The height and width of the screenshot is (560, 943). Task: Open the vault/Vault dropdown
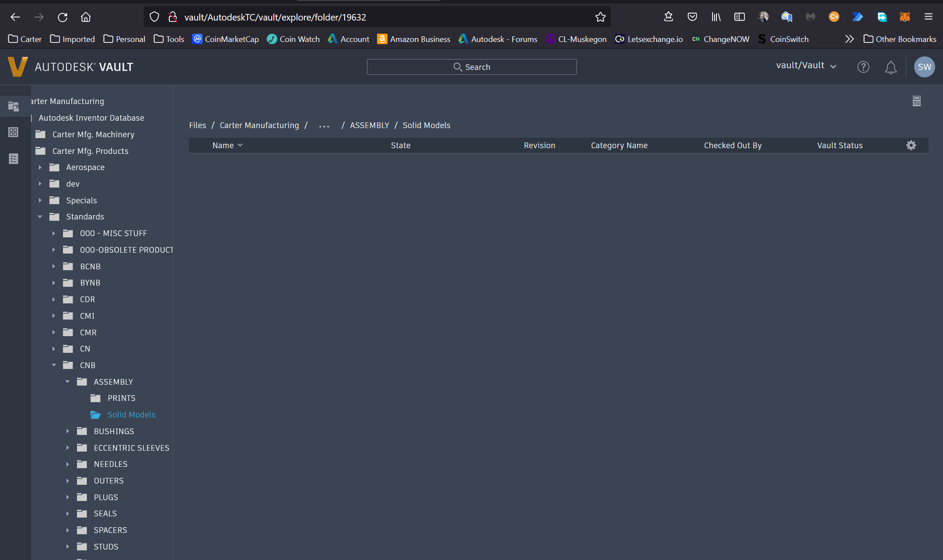pos(806,66)
